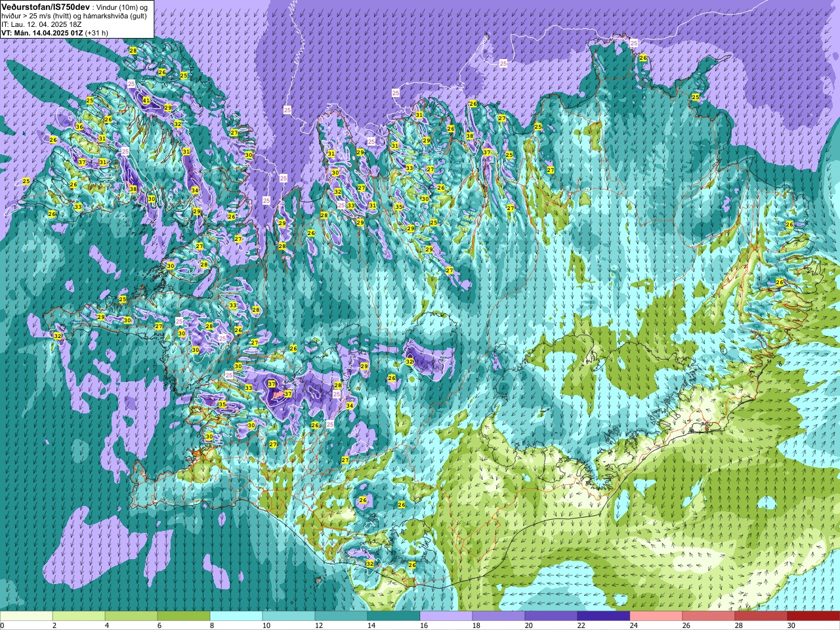This screenshot has width=840, height=630.
Task: Click the light pink 24–26 legend swatch
Action: pos(656,616)
